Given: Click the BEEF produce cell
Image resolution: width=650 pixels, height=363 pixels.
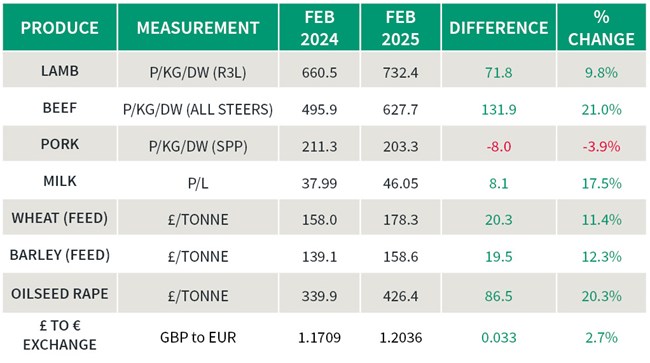Looking at the screenshot, I should pos(60,108).
